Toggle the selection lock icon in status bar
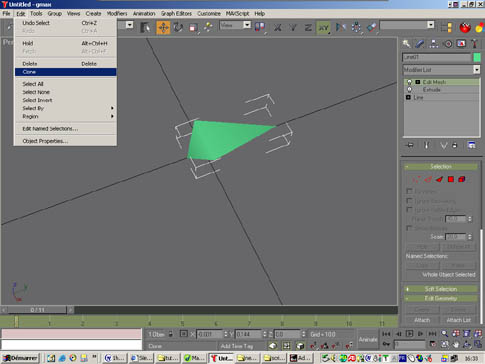The image size is (485, 364). 171,334
